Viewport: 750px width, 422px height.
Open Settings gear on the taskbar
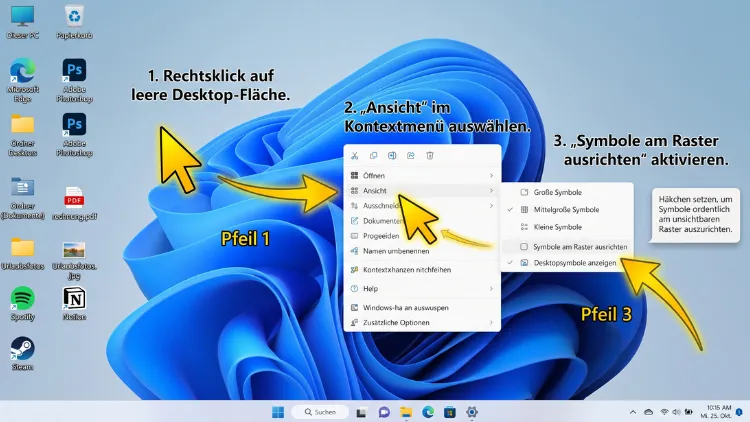coord(472,412)
